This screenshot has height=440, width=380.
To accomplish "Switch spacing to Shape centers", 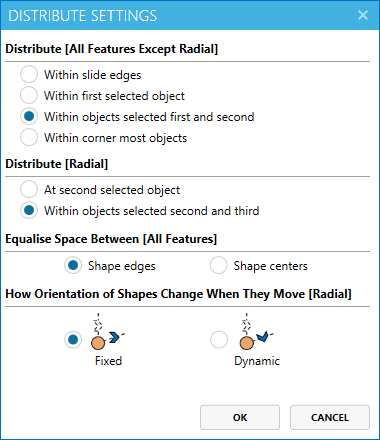I will [x=219, y=265].
